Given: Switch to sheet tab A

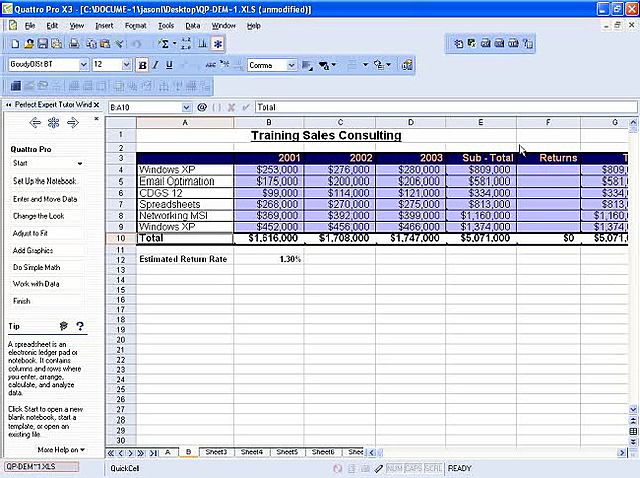Looking at the screenshot, I should [168, 452].
